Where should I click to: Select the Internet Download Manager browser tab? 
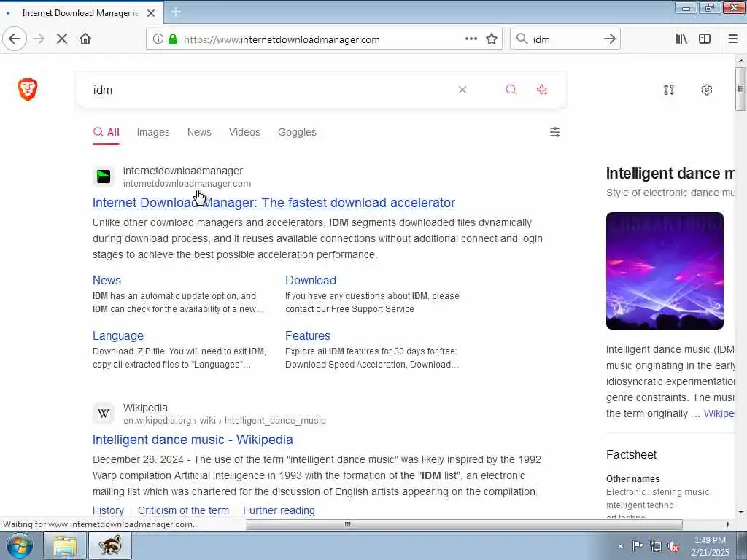tap(82, 13)
